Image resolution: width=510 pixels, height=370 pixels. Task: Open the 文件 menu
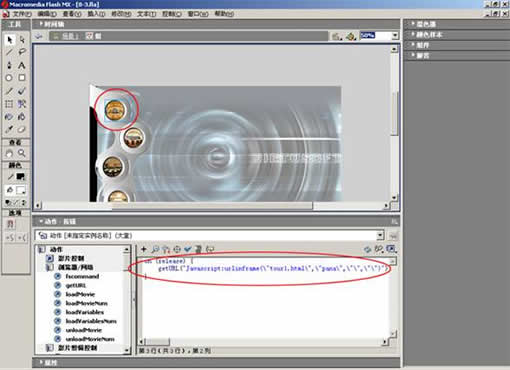coord(22,14)
